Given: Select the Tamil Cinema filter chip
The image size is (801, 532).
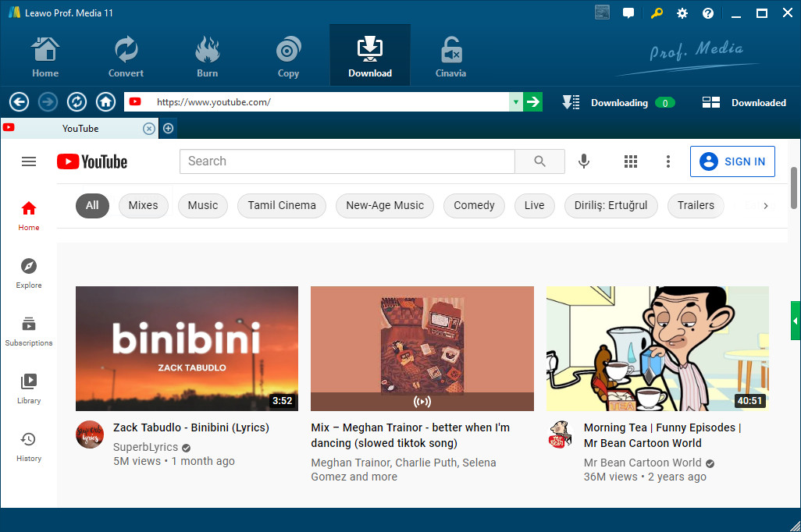Looking at the screenshot, I should (x=282, y=205).
